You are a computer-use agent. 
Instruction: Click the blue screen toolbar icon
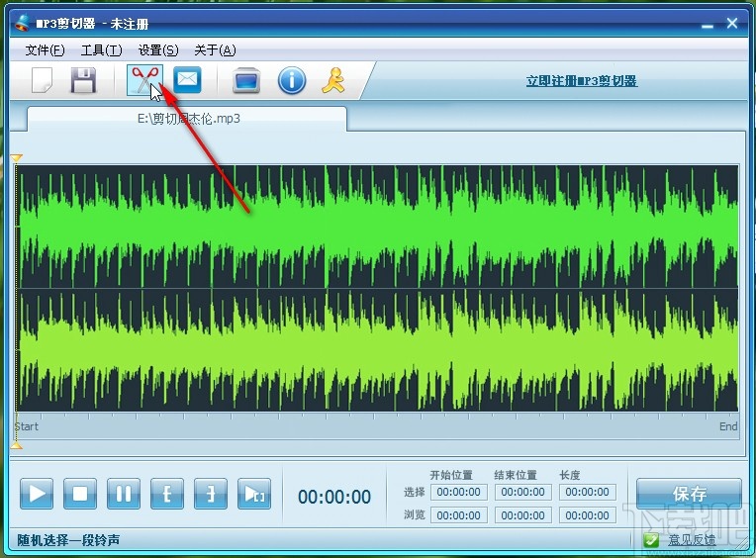point(246,80)
